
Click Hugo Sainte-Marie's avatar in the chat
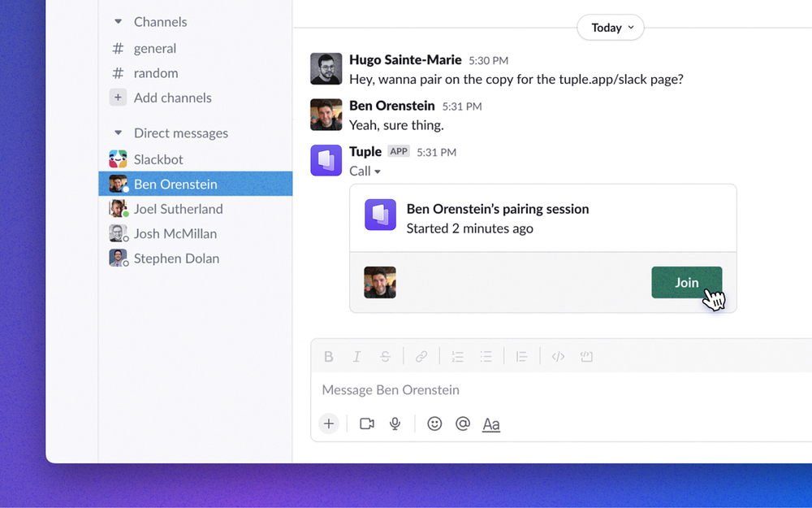pyautogui.click(x=326, y=68)
